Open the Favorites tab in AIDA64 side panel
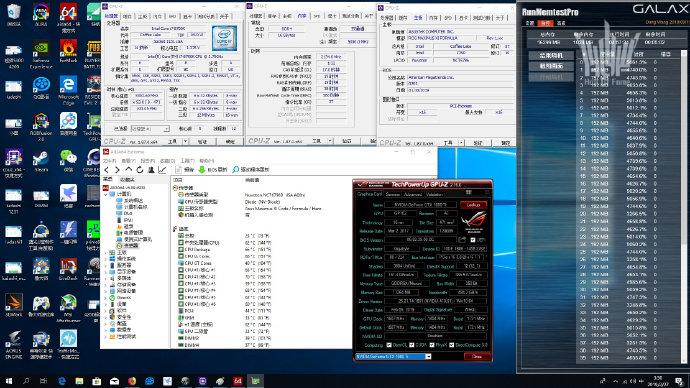The height and width of the screenshot is (388, 690). (128, 179)
